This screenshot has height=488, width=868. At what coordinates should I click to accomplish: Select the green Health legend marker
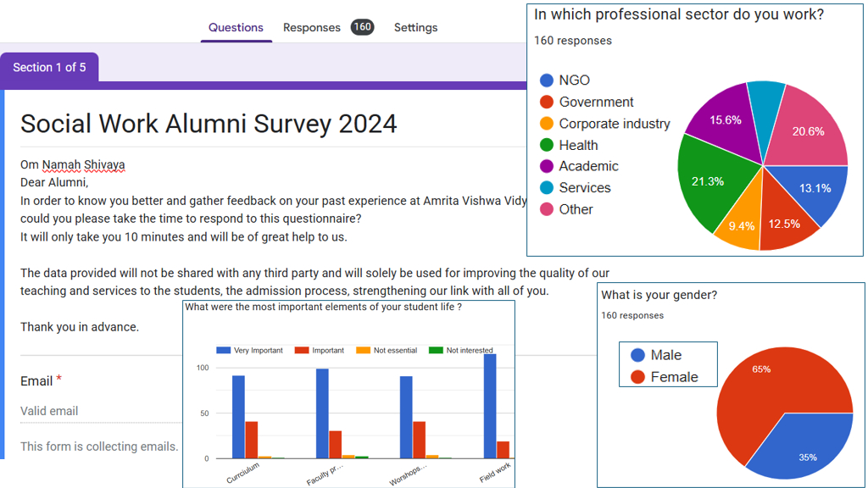click(545, 145)
